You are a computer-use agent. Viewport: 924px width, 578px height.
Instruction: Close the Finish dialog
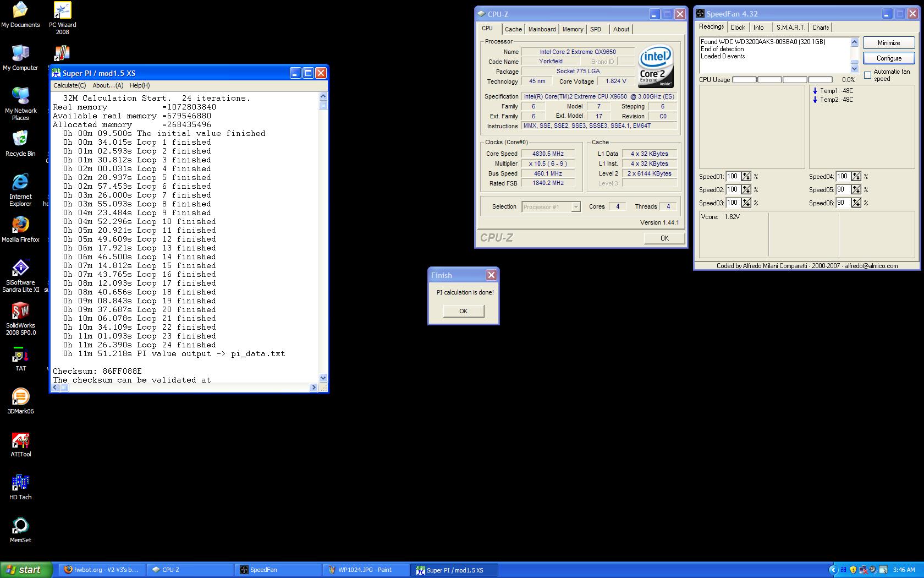pos(491,275)
